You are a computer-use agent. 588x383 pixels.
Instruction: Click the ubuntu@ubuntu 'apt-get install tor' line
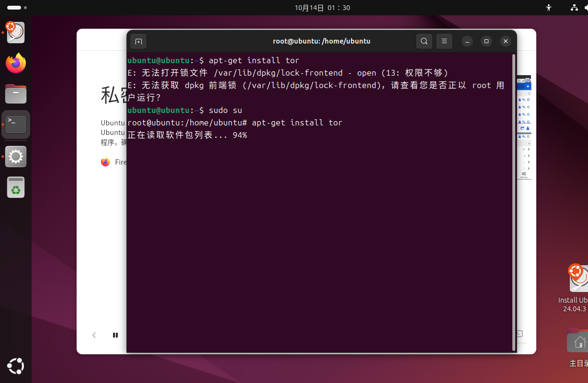(x=214, y=60)
